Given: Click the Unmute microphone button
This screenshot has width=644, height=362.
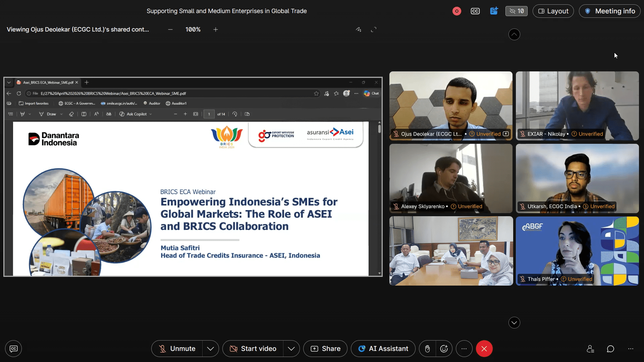Looking at the screenshot, I should pos(177,349).
